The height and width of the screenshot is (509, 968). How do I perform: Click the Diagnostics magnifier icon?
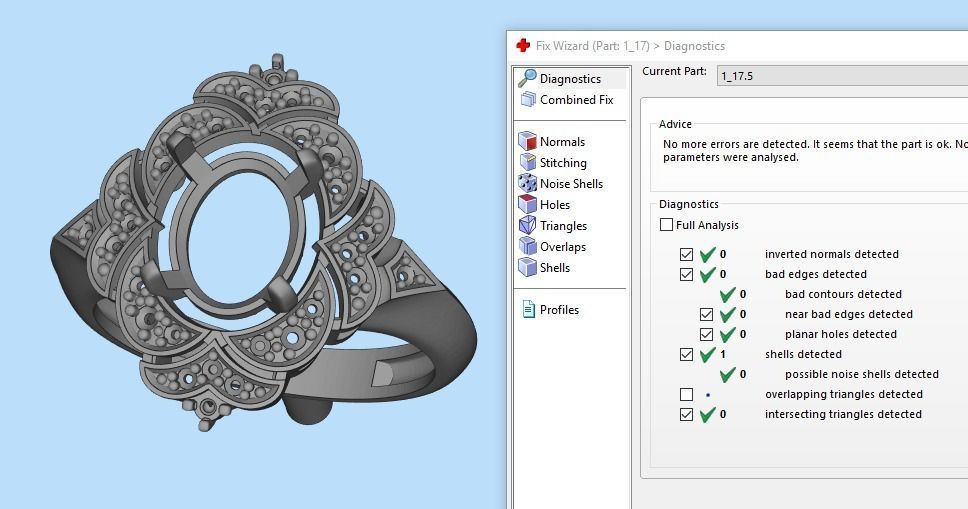527,78
